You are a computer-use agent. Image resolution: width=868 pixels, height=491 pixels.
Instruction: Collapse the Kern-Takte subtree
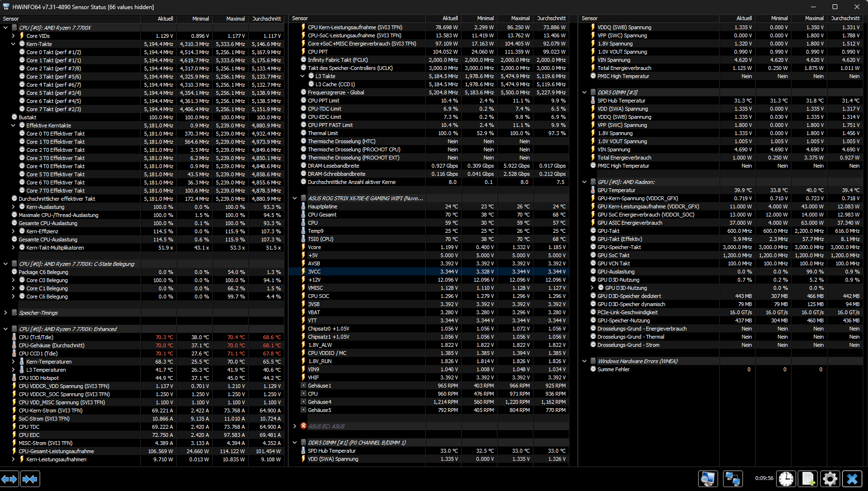coord(13,44)
